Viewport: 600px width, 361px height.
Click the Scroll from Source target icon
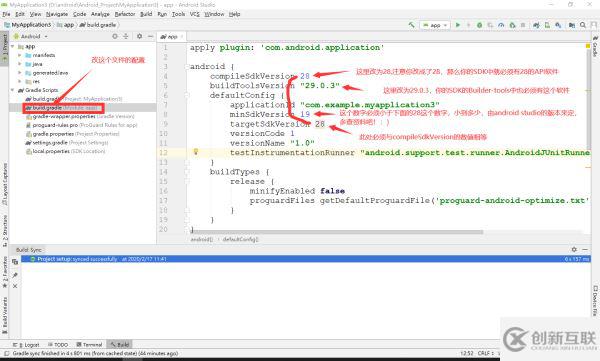pyautogui.click(x=115, y=36)
